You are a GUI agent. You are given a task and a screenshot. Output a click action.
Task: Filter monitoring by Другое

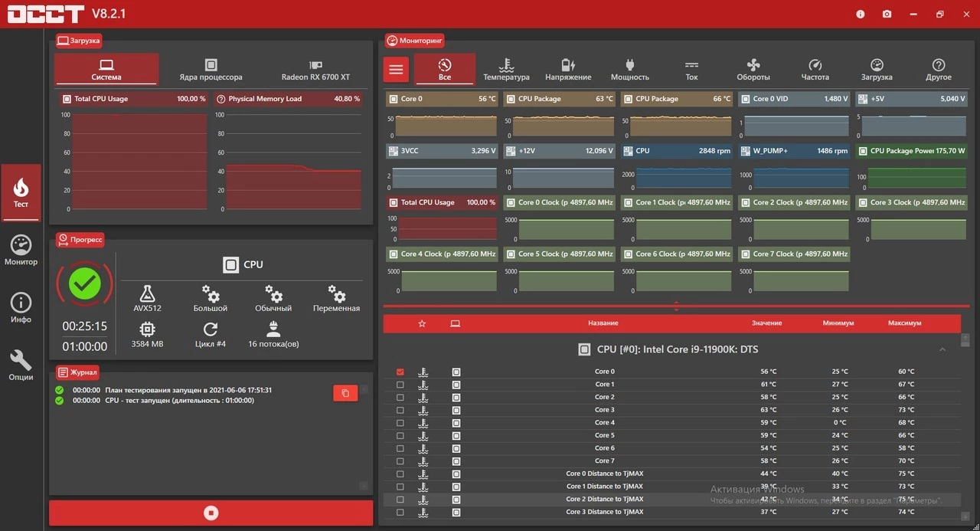pyautogui.click(x=939, y=69)
